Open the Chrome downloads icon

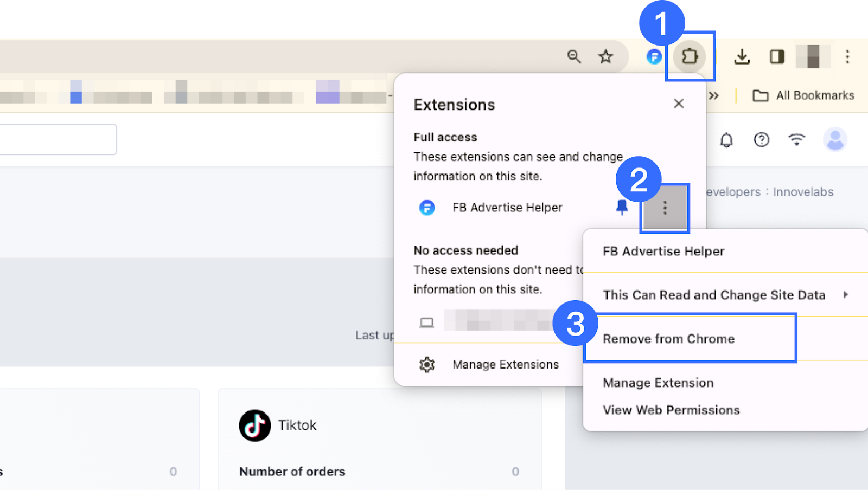(x=742, y=56)
